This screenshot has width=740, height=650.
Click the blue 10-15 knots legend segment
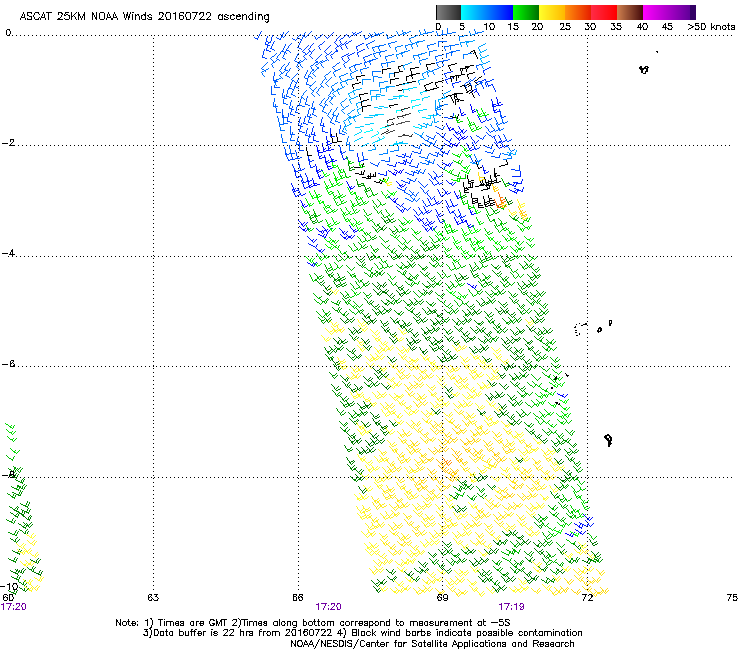point(500,12)
